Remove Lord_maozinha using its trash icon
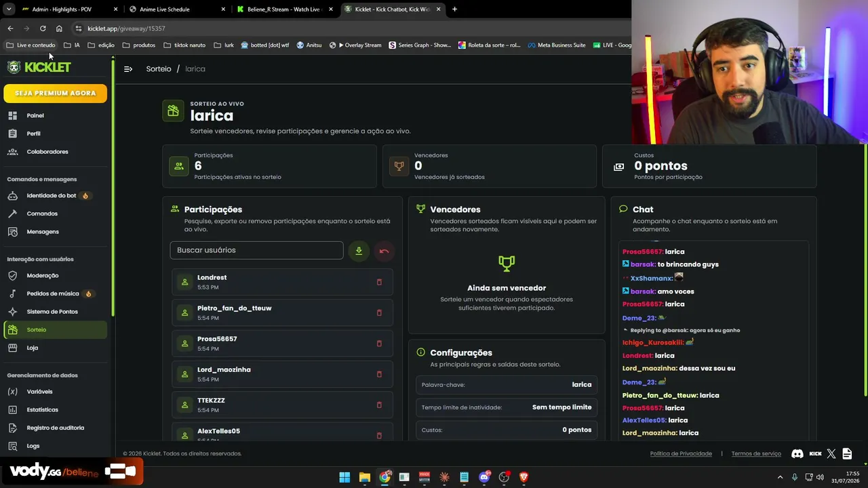 (379, 374)
